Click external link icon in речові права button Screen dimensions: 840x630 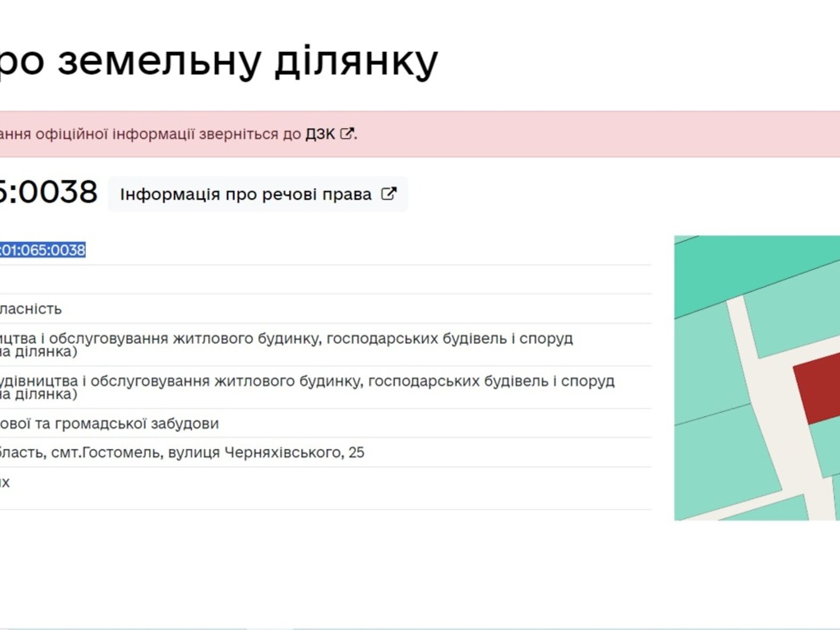pos(388,194)
